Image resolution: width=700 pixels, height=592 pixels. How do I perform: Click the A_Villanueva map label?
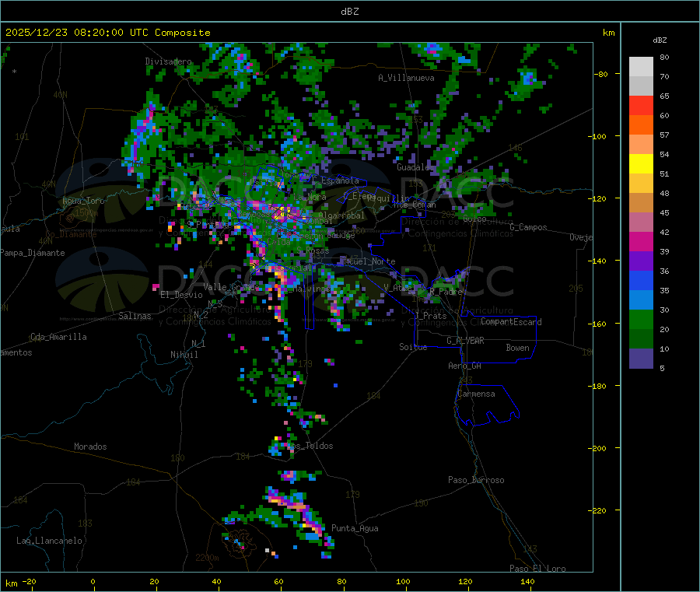click(x=406, y=78)
